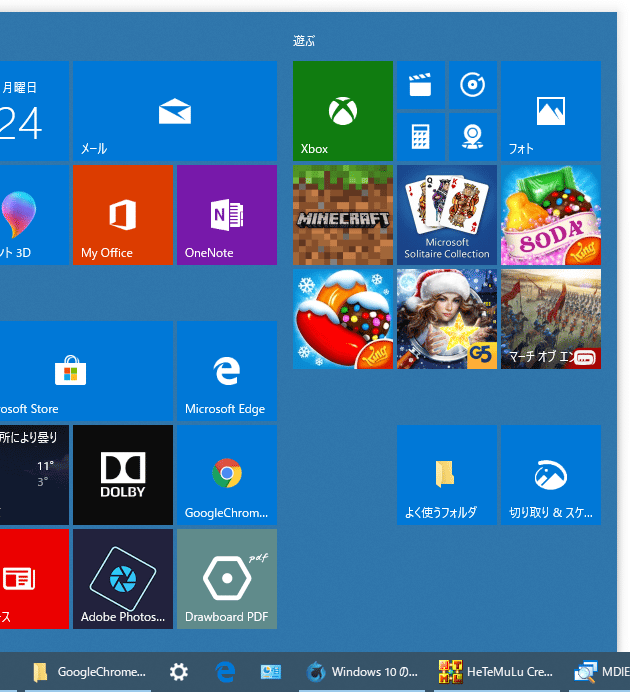Open the weather tile showing 11°

[34, 475]
